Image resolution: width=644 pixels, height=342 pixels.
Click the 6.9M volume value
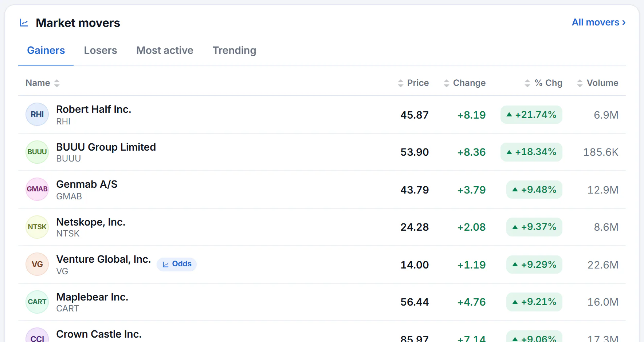tap(606, 115)
